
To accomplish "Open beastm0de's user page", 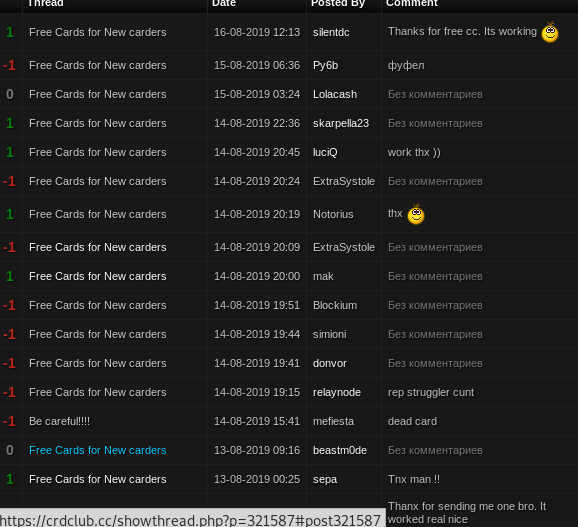I will pos(340,450).
